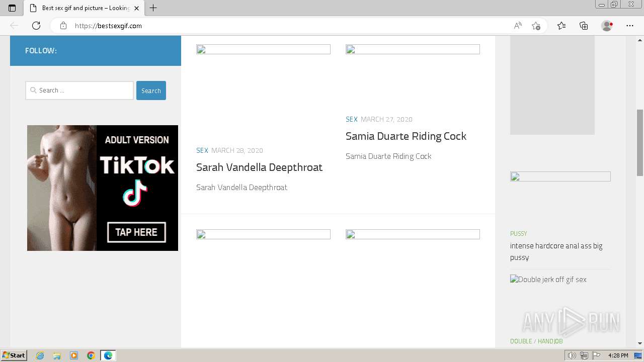Click the broken thumbnail above Samia Duarte post
This screenshot has width=644, height=362.
pyautogui.click(x=413, y=49)
